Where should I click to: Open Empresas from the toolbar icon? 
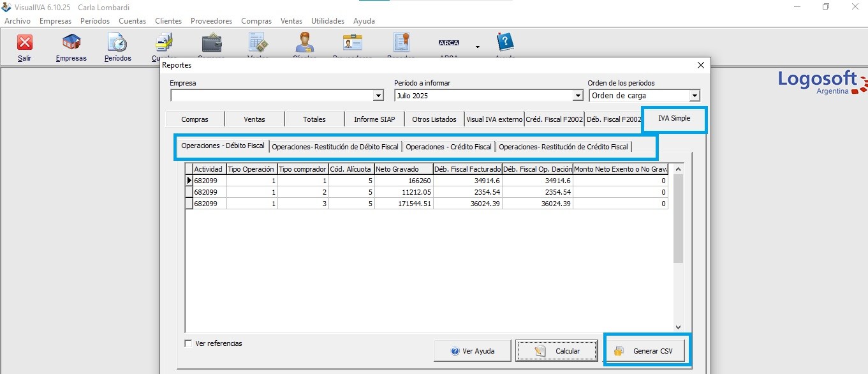click(71, 43)
